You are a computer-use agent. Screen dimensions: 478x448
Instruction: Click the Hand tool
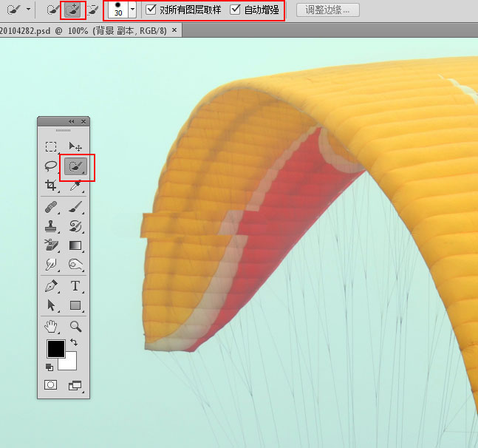[x=51, y=326]
